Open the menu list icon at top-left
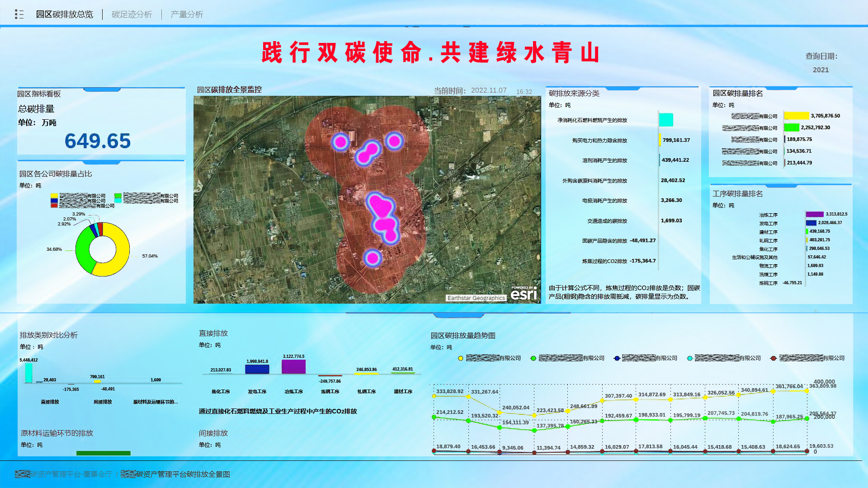The image size is (868, 488). (x=19, y=14)
